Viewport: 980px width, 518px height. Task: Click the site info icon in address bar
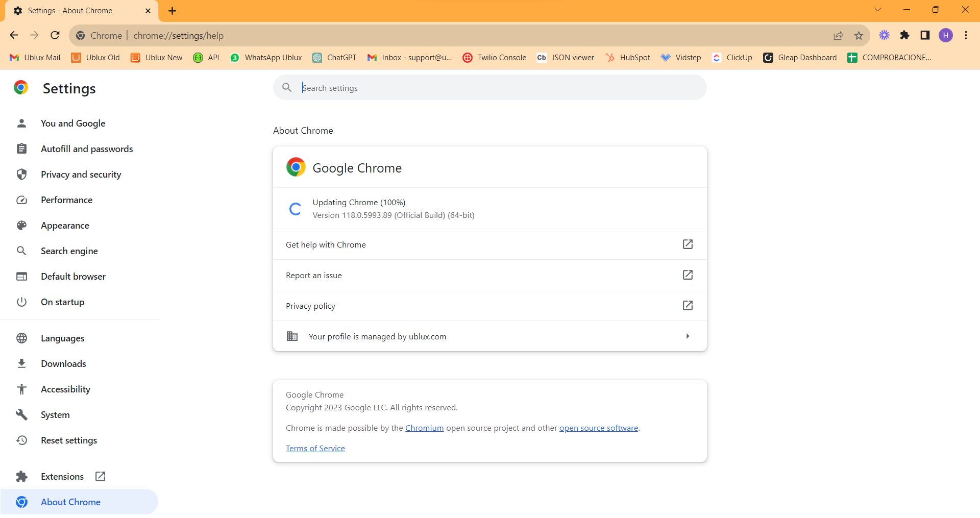(x=80, y=36)
